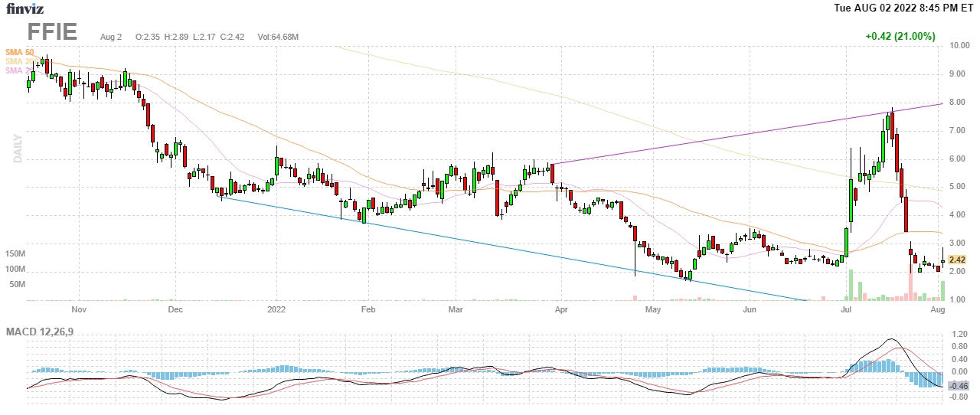
Task: Click the 150M volume axis label
Action: point(16,254)
